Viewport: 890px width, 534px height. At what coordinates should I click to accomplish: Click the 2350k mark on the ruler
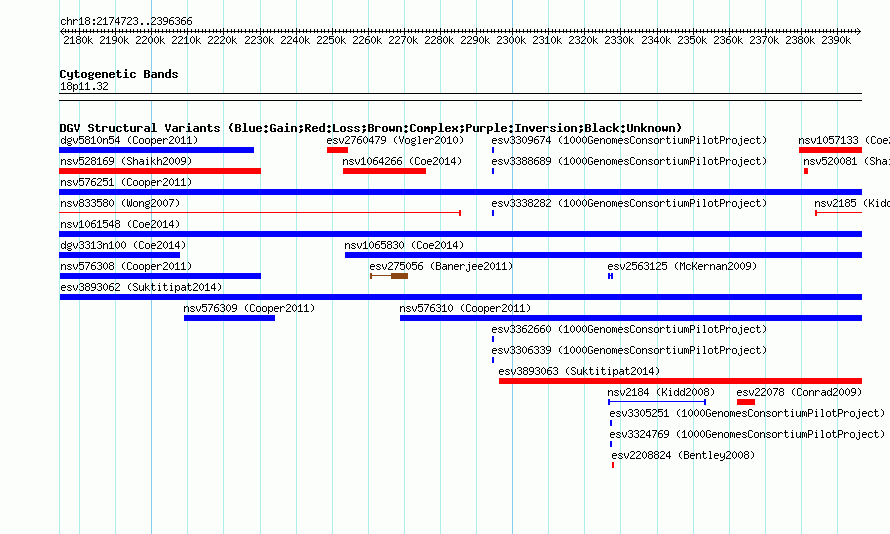click(692, 40)
